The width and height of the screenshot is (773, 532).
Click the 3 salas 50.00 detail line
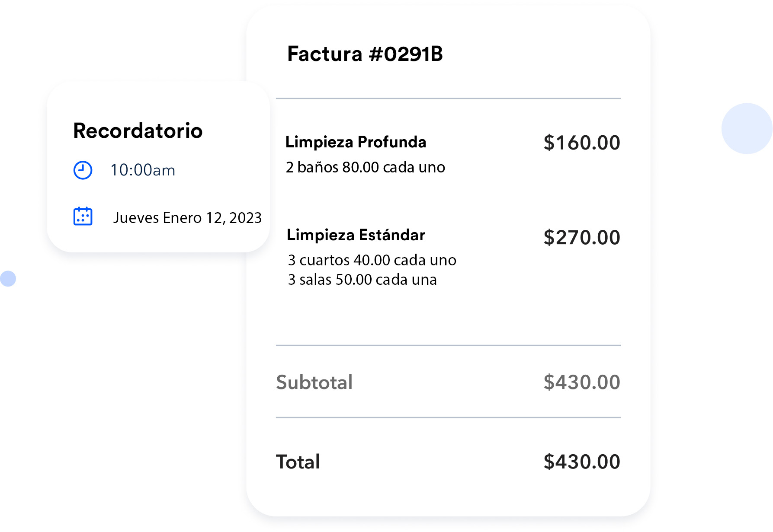click(x=362, y=280)
